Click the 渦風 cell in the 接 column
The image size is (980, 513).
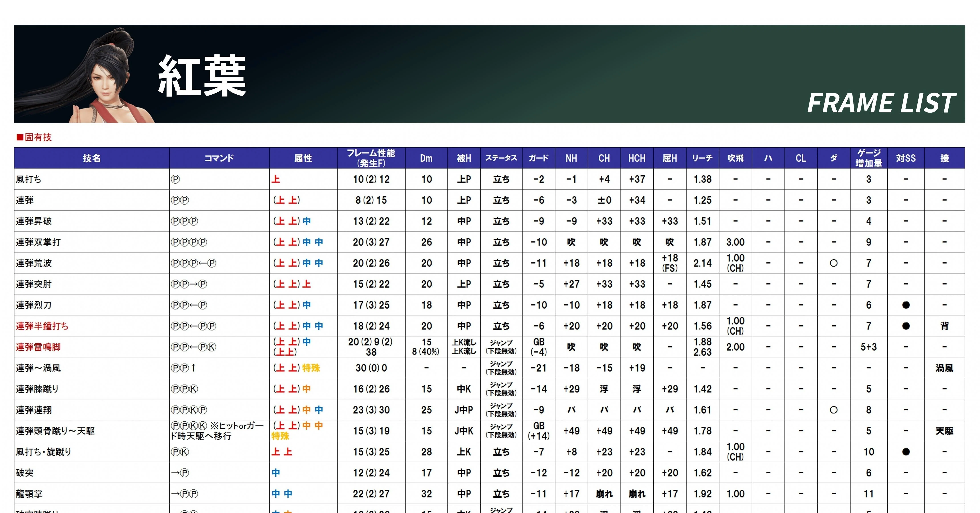(x=944, y=368)
